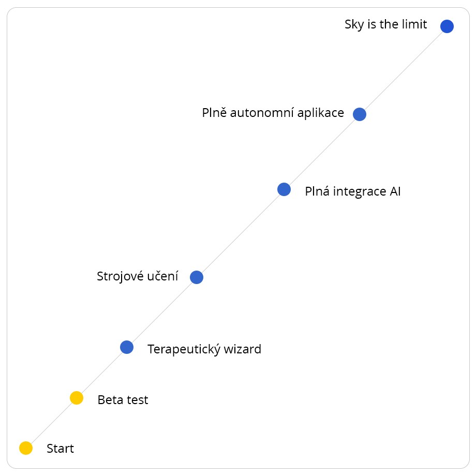Click line segment between Beta test and Terapeutický wizard dots

[101, 373]
